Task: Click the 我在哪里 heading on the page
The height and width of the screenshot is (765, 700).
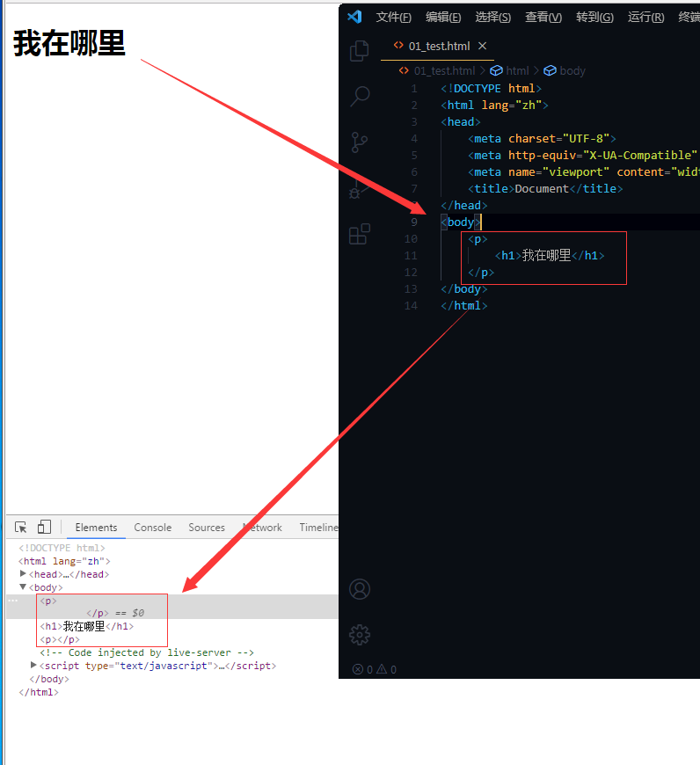Action: [x=69, y=43]
